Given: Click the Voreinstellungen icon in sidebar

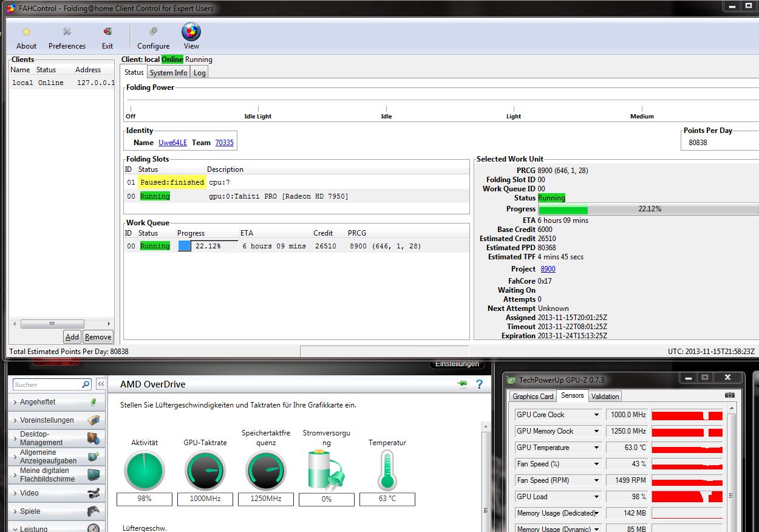Looking at the screenshot, I should pyautogui.click(x=93, y=420).
